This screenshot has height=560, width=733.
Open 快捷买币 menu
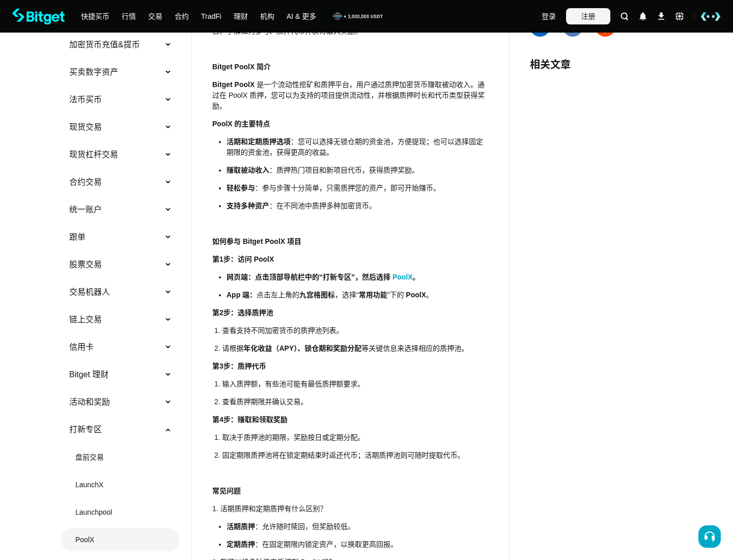point(95,16)
